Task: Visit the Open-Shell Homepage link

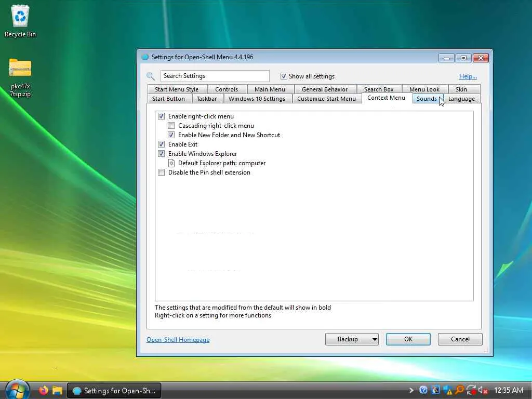Action: click(x=178, y=340)
